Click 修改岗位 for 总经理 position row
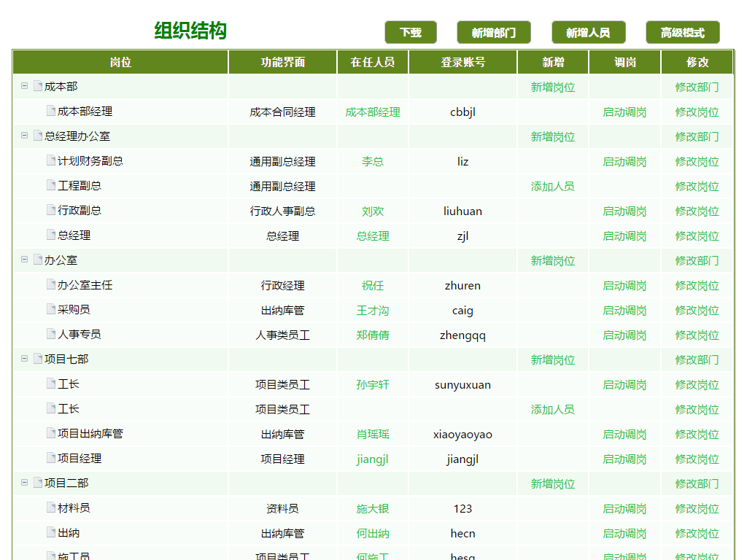Screen dimensions: 747x560 coord(697,236)
